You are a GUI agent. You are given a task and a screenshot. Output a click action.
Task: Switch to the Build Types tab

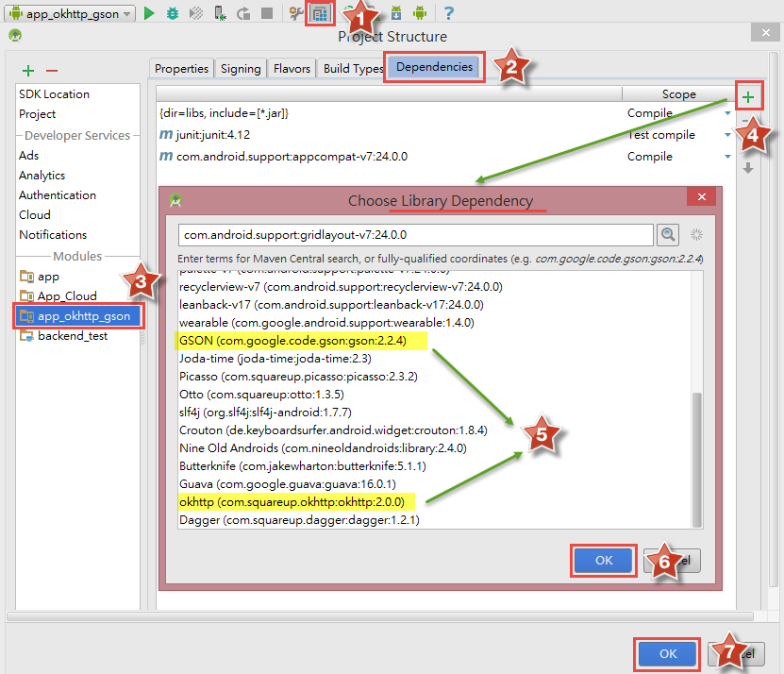pyautogui.click(x=353, y=69)
